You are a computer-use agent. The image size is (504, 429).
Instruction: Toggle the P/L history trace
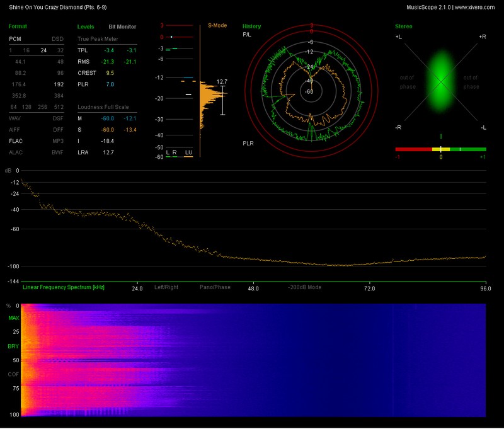pos(248,35)
